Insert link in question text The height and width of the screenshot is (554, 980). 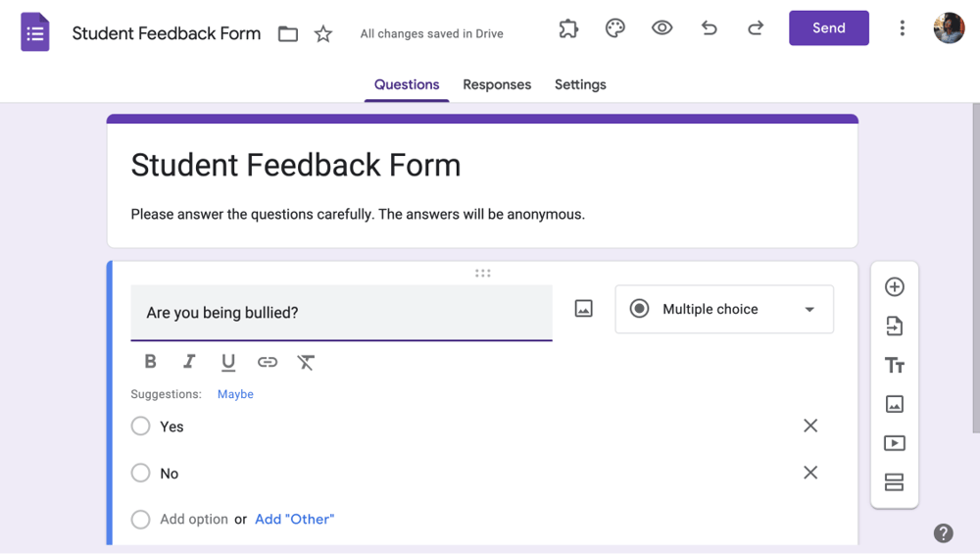click(267, 362)
